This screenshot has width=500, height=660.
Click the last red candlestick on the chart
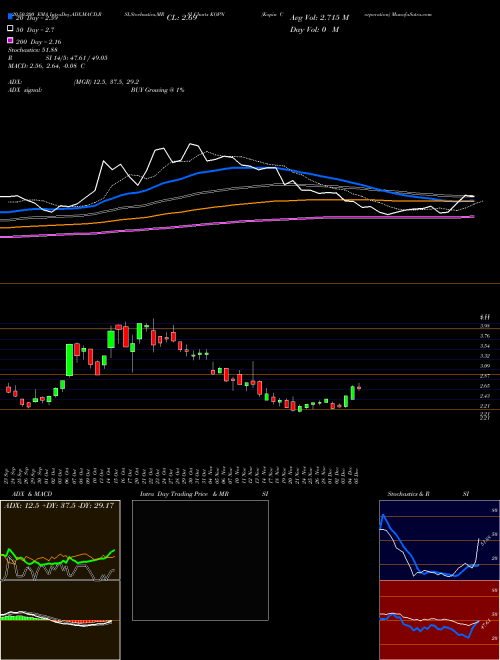[359, 388]
